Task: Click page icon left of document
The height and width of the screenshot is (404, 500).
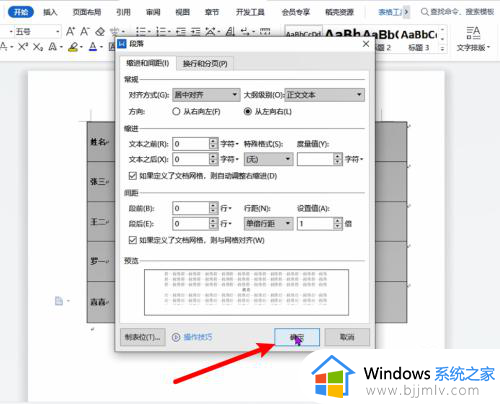Action: coord(59,301)
